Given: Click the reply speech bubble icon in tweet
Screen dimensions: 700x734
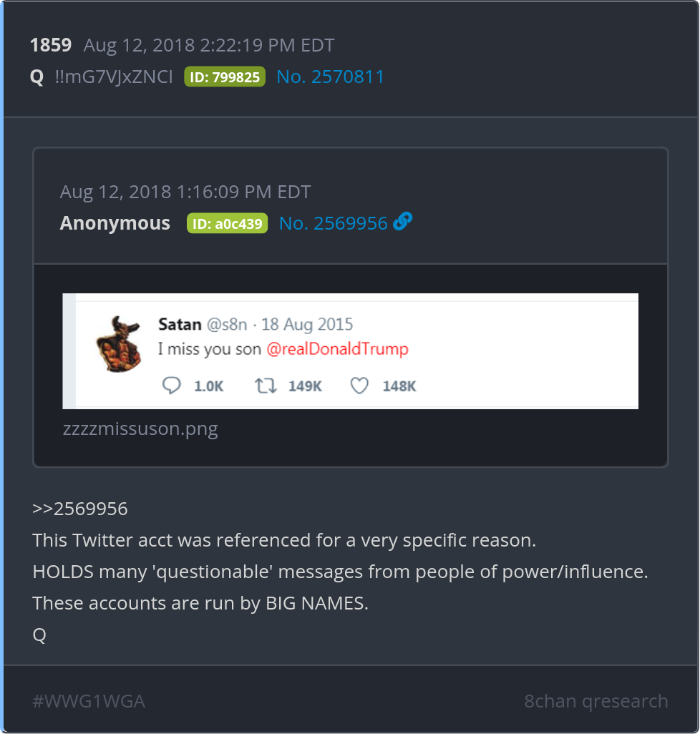Looking at the screenshot, I should pyautogui.click(x=171, y=386).
